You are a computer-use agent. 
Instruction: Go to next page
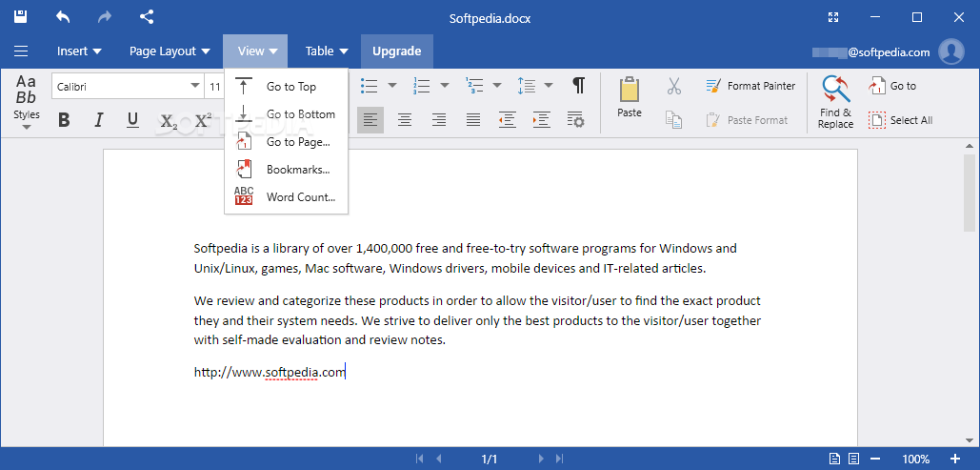click(x=541, y=459)
